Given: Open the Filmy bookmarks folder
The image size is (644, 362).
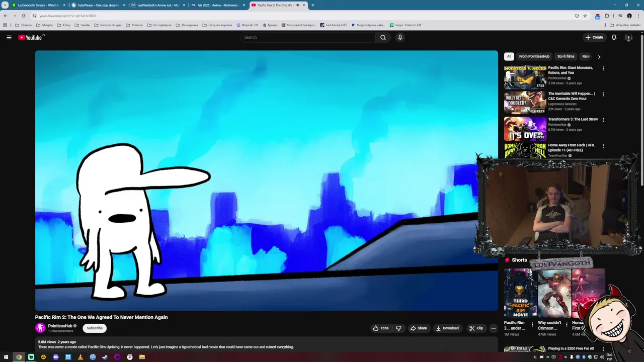Looking at the screenshot, I should click(63, 25).
